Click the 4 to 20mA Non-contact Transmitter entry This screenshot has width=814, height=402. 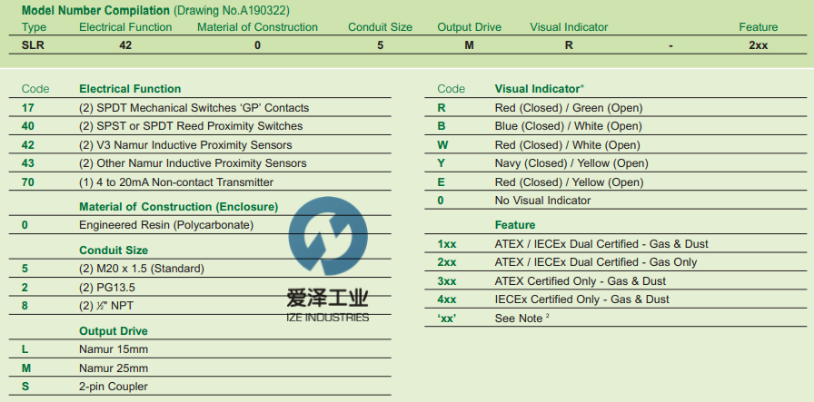coord(176,182)
